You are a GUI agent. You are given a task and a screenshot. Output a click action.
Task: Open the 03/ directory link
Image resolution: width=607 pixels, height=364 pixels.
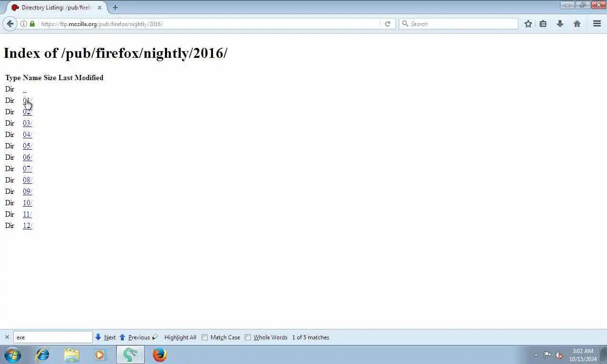[x=28, y=123]
